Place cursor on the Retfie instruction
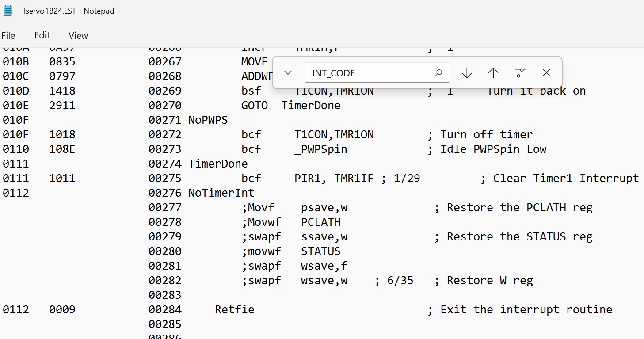Image resolution: width=644 pixels, height=339 pixels. point(234,309)
